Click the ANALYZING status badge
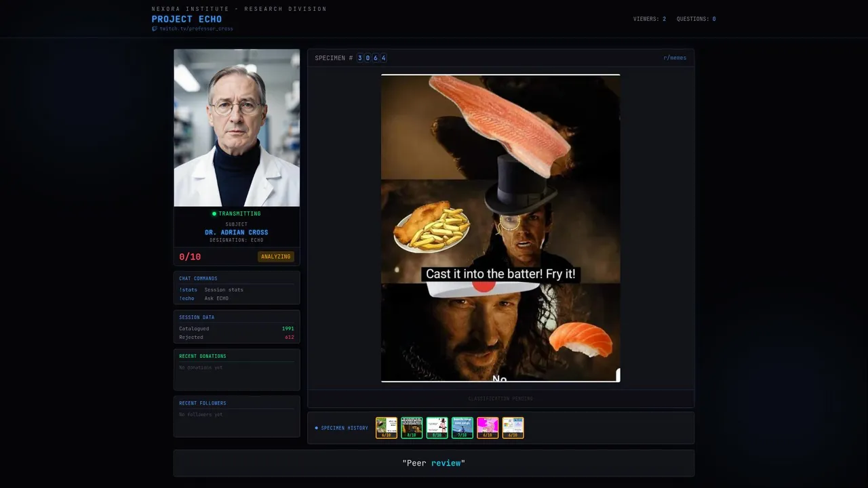The height and width of the screenshot is (488, 868). (x=276, y=257)
